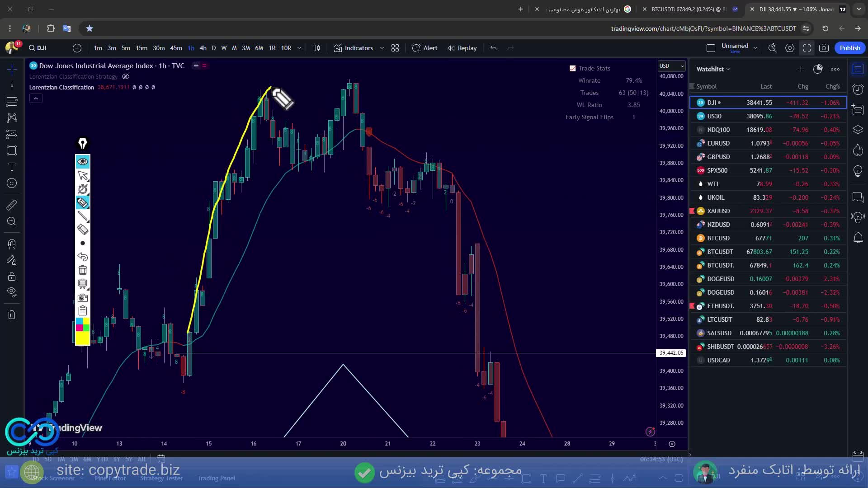Image resolution: width=868 pixels, height=488 pixels.
Task: Select the Text tool in the drawing toolbar
Action: pyautogui.click(x=12, y=167)
